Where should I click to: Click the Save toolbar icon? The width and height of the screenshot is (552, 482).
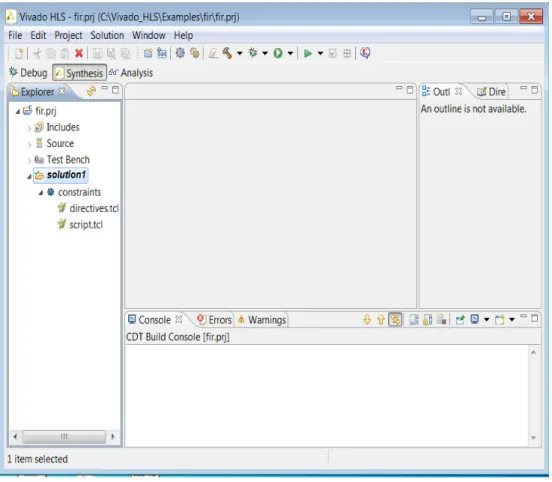click(x=97, y=53)
